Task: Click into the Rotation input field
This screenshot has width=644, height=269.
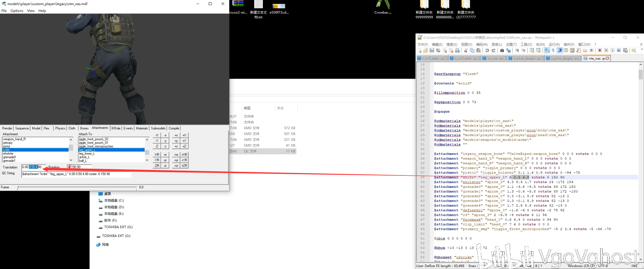Action: coord(79,167)
